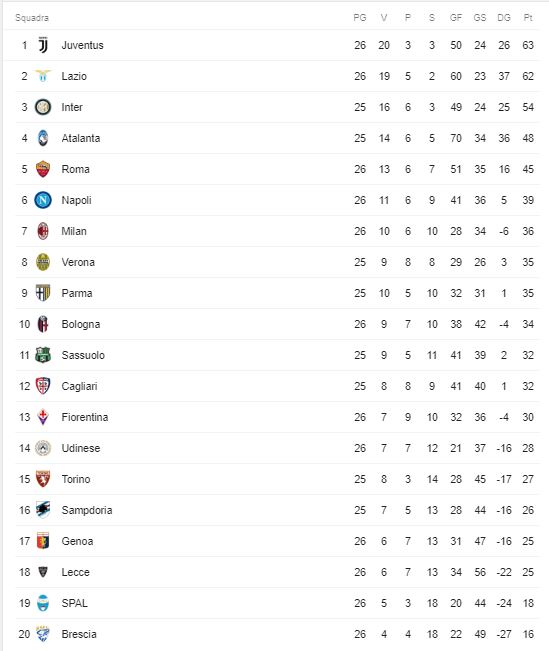Click the Juventus club crest
The width and height of the screenshot is (549, 651).
43,45
